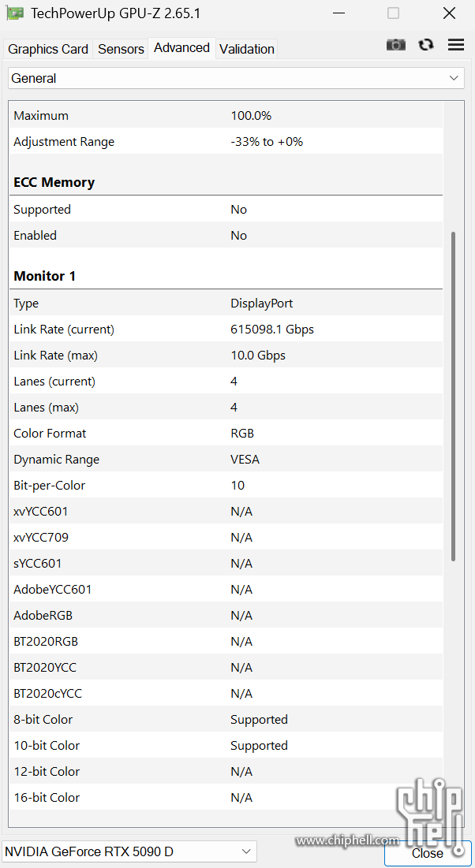Click the sYCC601 row label
475x868 pixels.
38,564
